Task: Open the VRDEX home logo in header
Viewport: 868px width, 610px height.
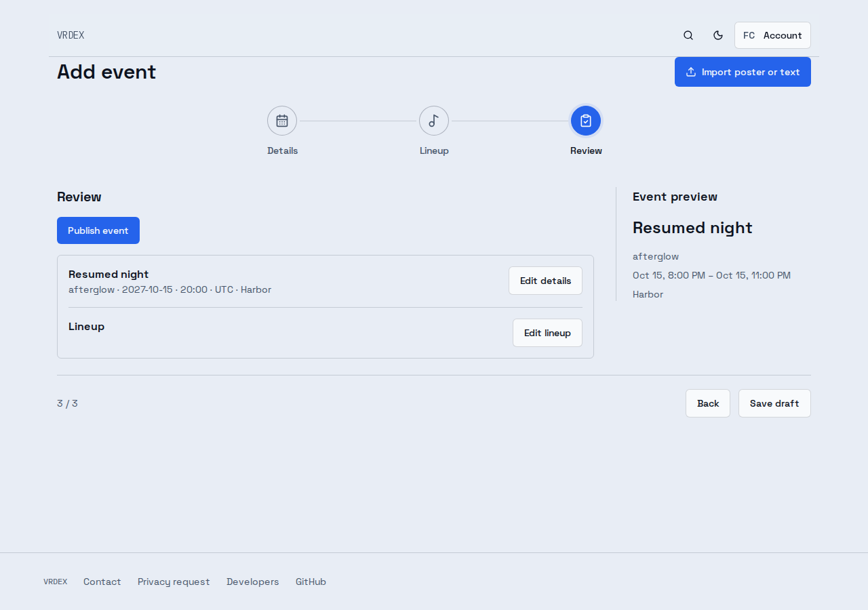Action: tap(71, 35)
